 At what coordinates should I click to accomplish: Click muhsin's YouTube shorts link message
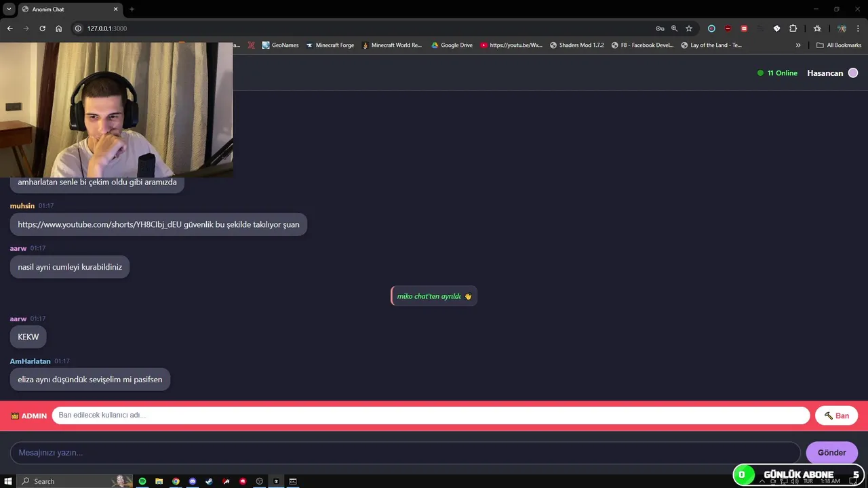pos(159,224)
